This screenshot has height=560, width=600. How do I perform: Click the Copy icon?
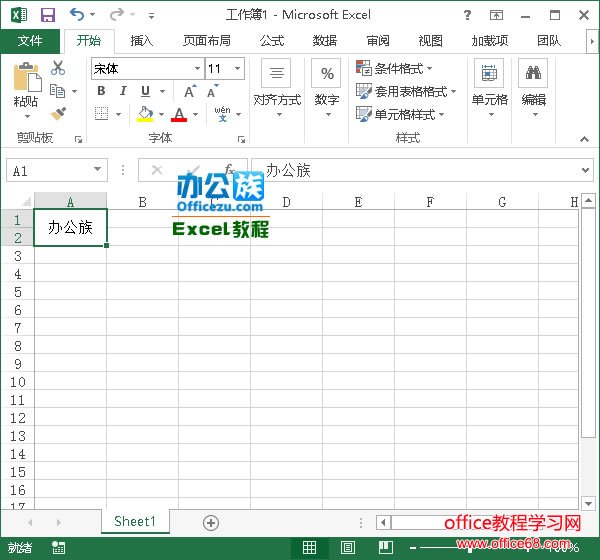(57, 91)
